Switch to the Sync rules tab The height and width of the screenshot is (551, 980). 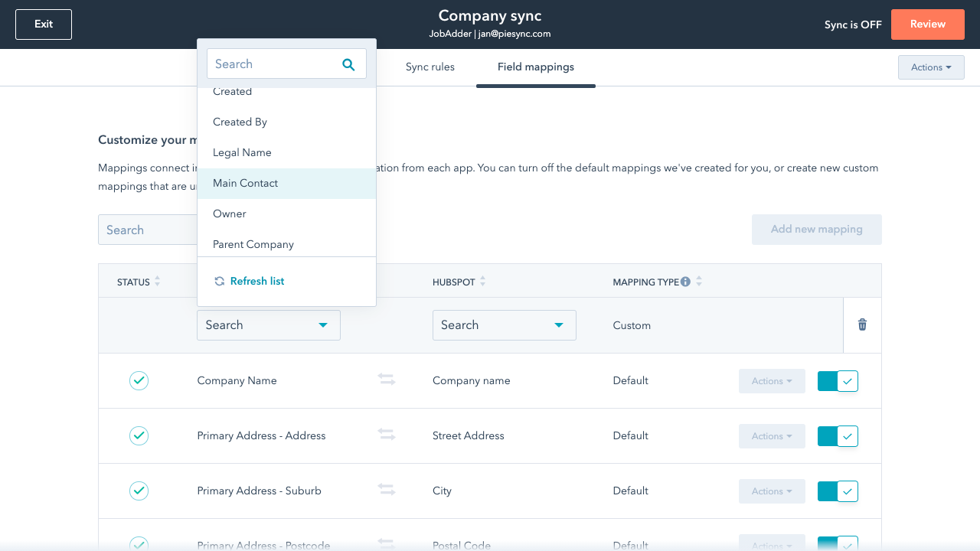(430, 67)
